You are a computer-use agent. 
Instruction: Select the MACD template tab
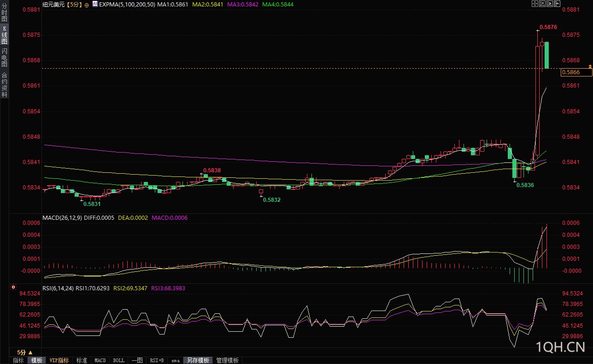click(x=100, y=360)
